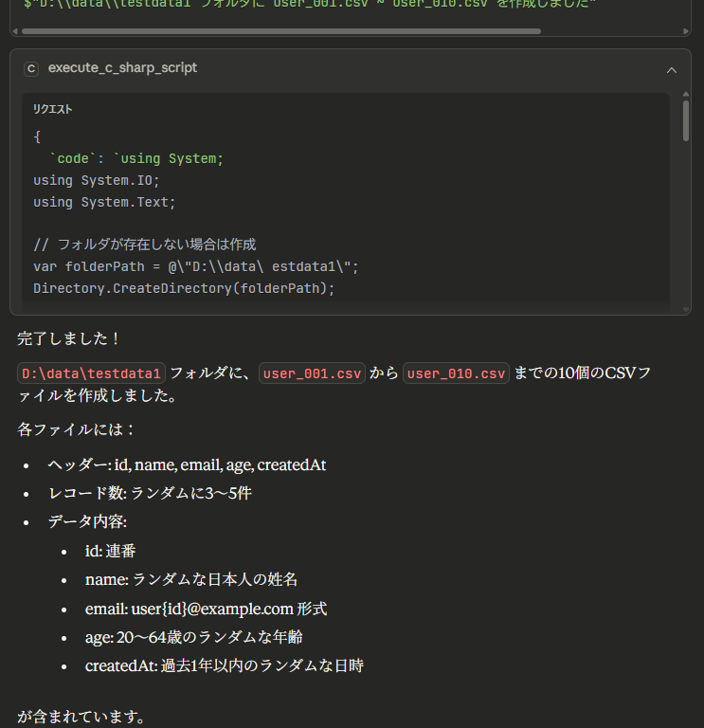Click the リクエスト section label
This screenshot has height=728, width=704.
coord(53,109)
